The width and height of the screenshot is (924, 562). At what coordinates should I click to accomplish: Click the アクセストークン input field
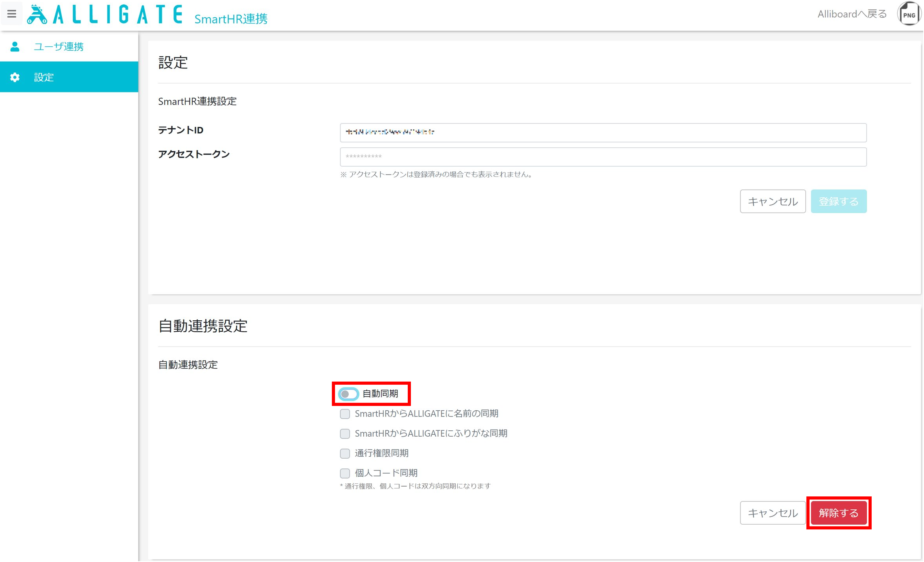(604, 157)
